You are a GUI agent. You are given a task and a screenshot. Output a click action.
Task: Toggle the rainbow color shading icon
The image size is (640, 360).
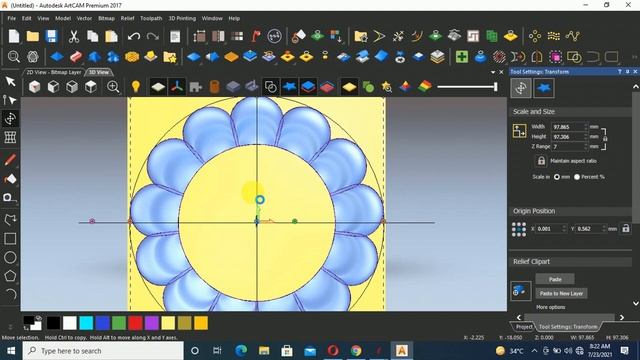coord(424,87)
